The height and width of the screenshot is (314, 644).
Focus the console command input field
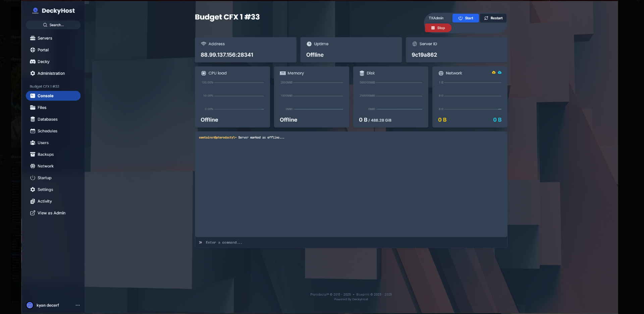pos(352,243)
